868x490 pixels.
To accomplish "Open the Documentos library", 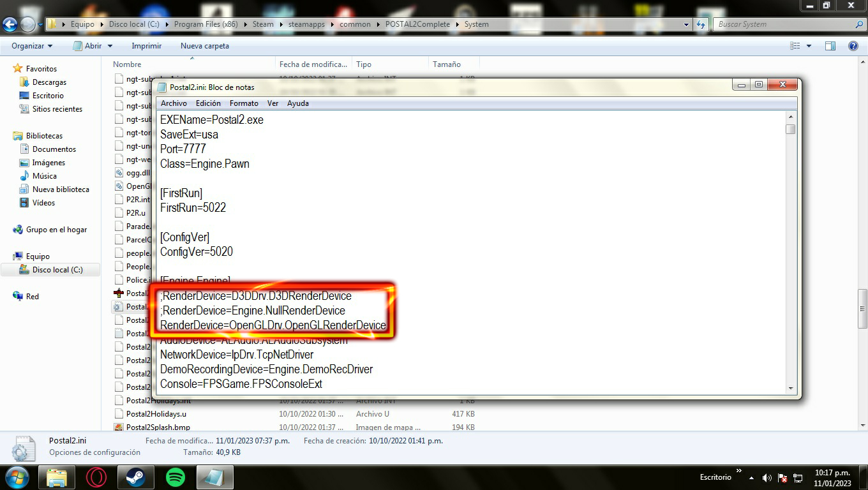I will pos(54,149).
